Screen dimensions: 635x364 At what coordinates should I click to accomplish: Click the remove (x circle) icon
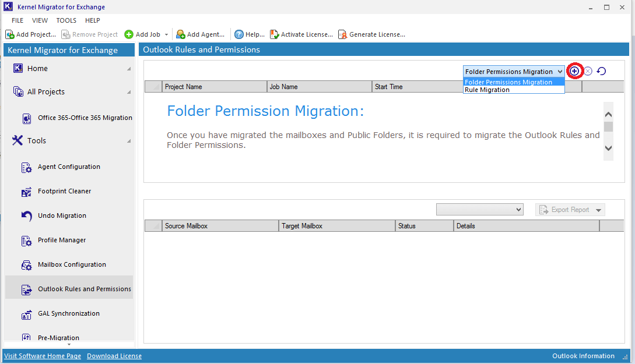588,71
